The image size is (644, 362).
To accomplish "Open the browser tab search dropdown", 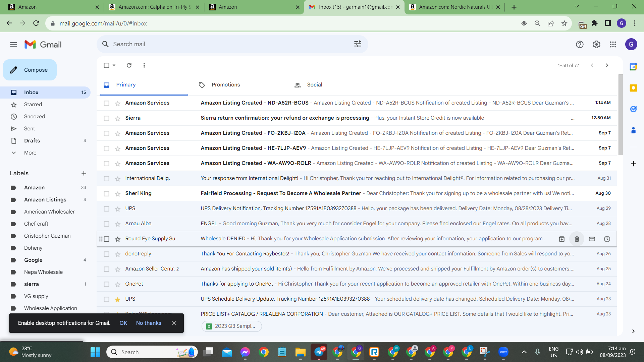I will [577, 7].
